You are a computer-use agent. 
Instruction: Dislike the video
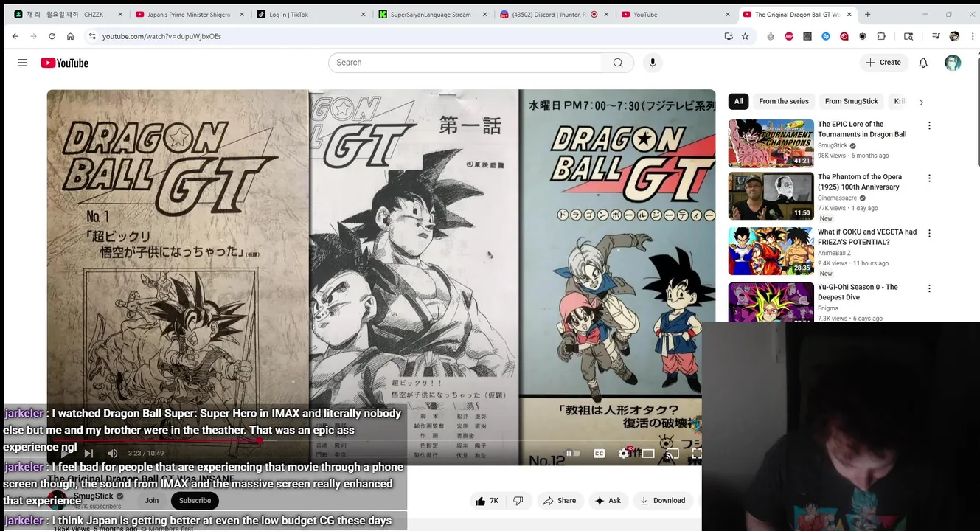(x=518, y=501)
